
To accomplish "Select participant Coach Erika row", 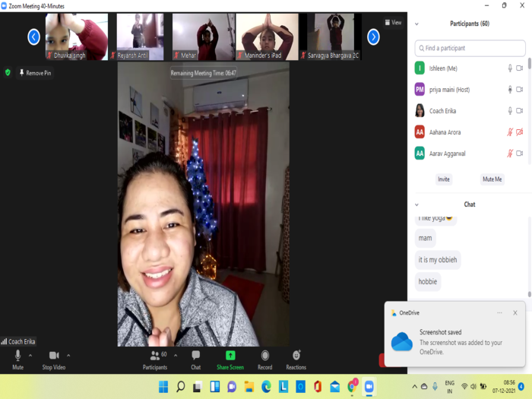I will coord(470,111).
